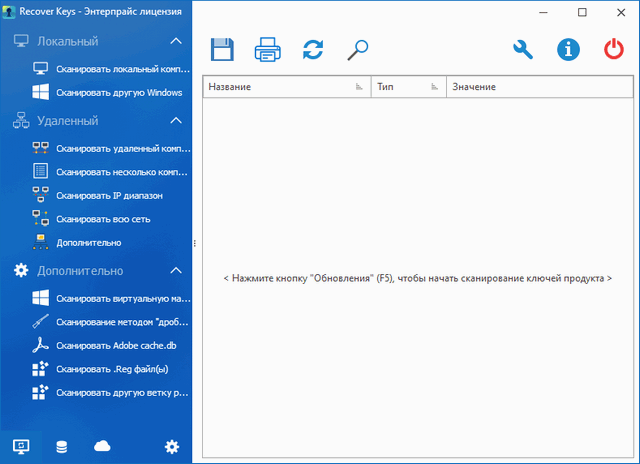Image resolution: width=640 pixels, height=464 pixels.
Task: Open the cloud icon at sidebar bottom
Action: [101, 446]
